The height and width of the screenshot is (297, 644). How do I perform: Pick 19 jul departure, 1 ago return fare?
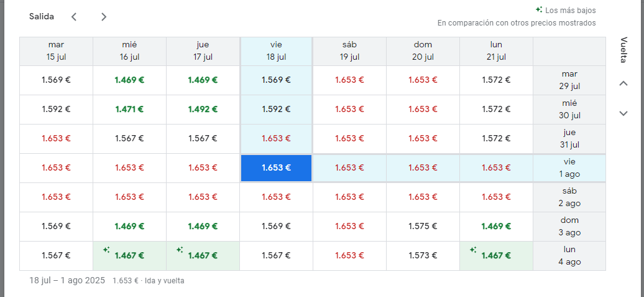[x=349, y=168]
